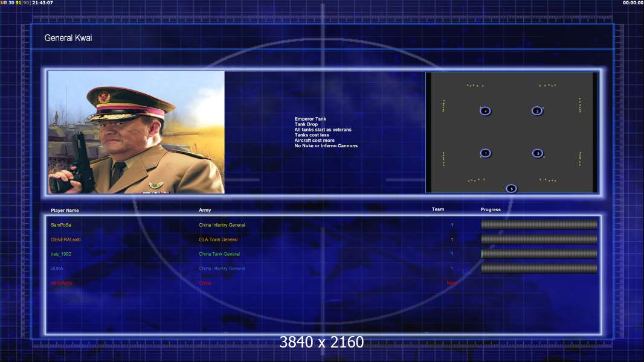
Task: Select start position marker 1 on the map
Action: click(x=486, y=153)
